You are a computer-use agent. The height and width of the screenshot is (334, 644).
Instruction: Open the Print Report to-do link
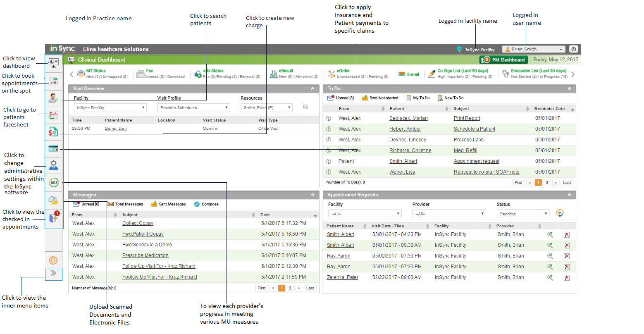[x=467, y=118]
